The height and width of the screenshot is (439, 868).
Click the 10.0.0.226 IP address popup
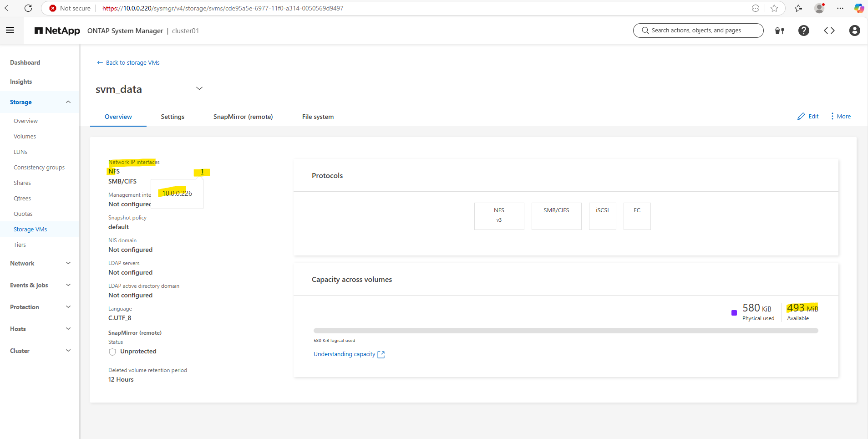tap(177, 194)
